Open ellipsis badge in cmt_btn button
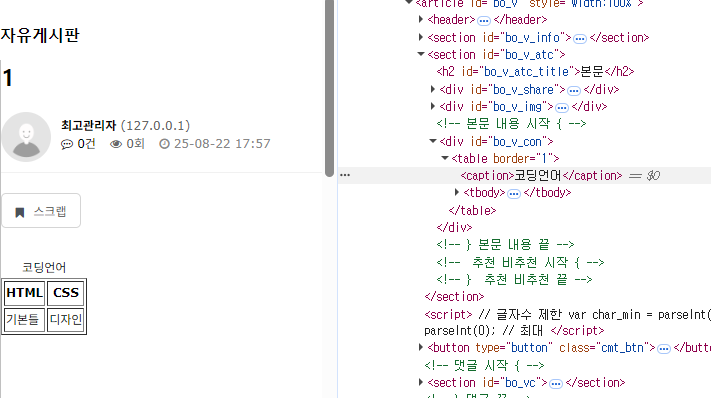Screen dimensions: 711x398 (664, 349)
